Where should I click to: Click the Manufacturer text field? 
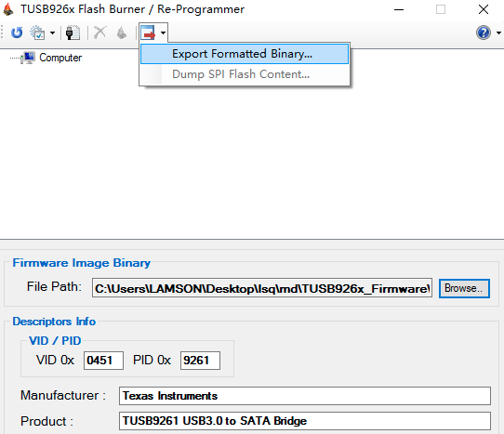tap(305, 396)
